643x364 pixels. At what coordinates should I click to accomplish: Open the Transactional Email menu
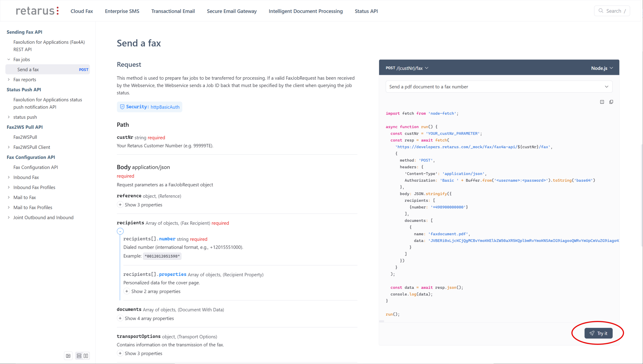(x=173, y=11)
